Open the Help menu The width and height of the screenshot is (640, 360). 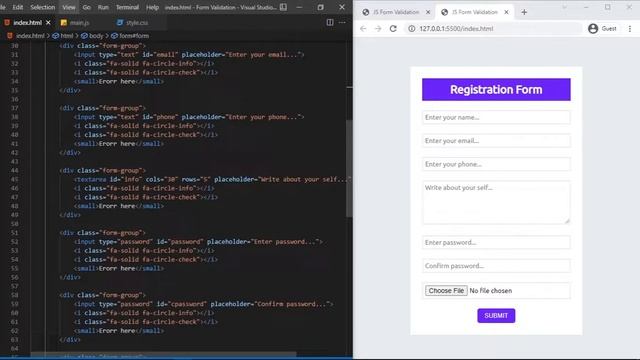152,7
